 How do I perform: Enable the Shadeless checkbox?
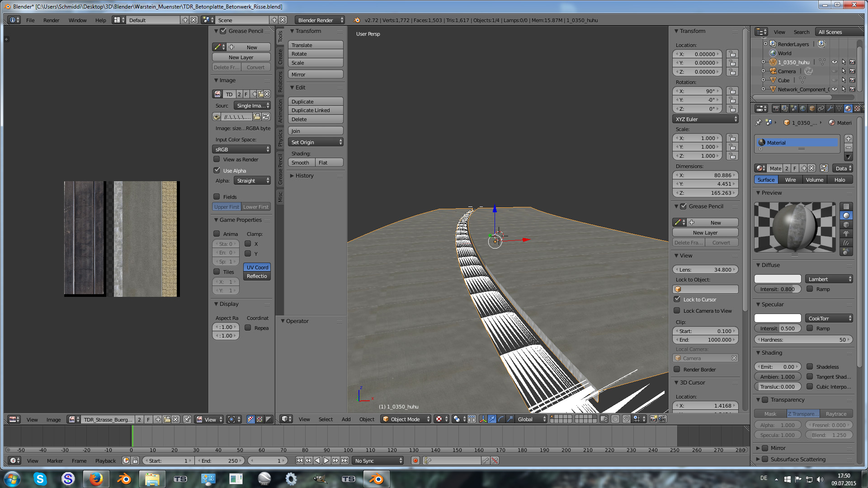click(810, 366)
